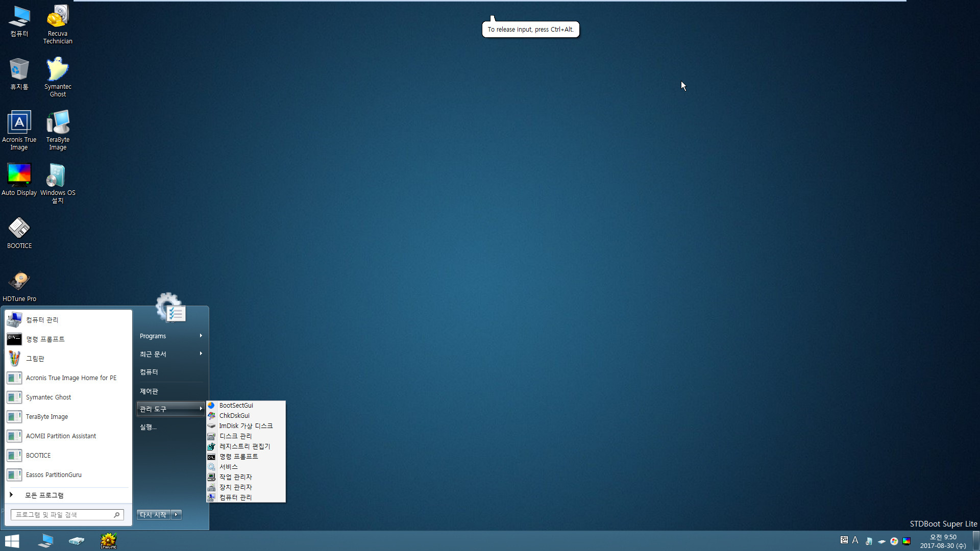The height and width of the screenshot is (551, 980).
Task: Click search magnifier in start menu
Action: [116, 515]
